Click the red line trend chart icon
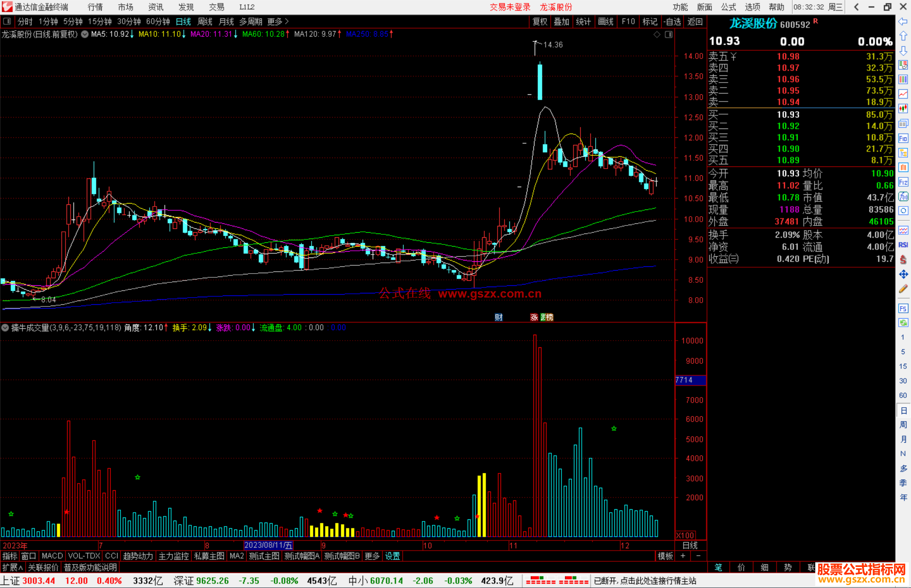The image size is (911, 588). pyautogui.click(x=903, y=94)
